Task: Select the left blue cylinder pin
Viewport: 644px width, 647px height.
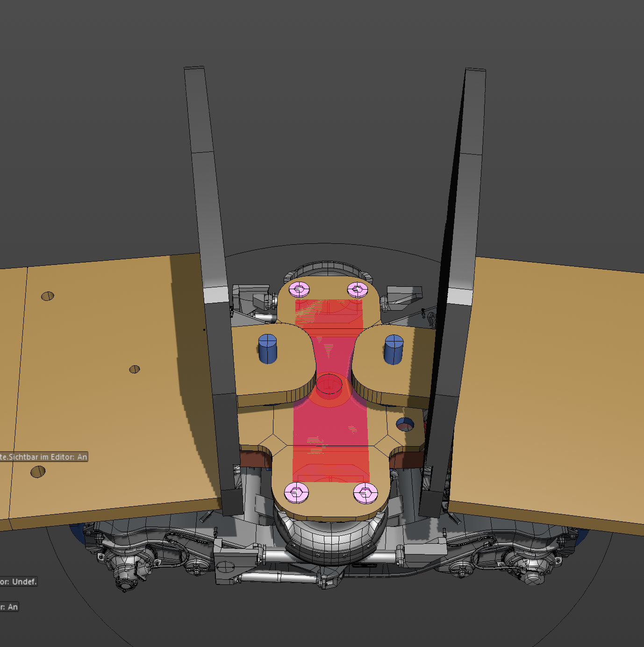Action: 267,348
